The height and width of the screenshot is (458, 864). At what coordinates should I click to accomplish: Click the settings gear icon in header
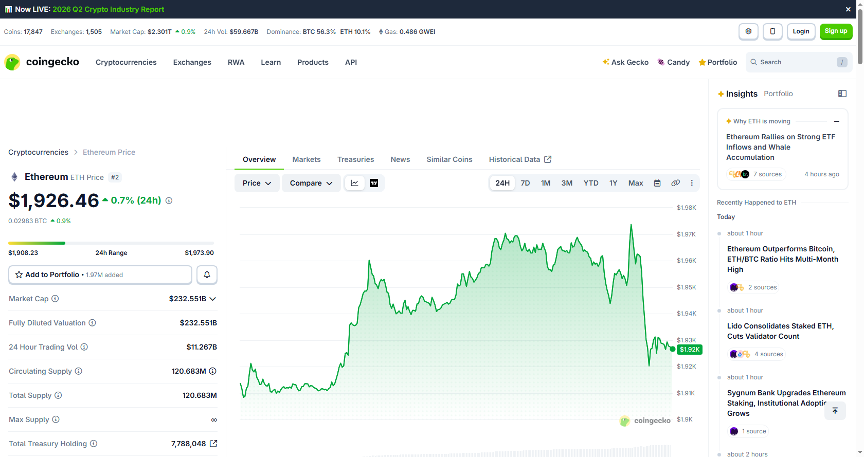pyautogui.click(x=748, y=31)
